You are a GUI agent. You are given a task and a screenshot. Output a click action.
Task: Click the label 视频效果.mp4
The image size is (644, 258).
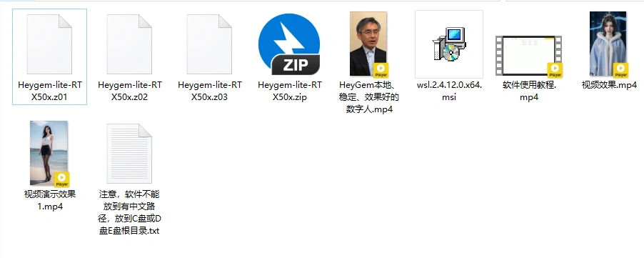coord(609,85)
